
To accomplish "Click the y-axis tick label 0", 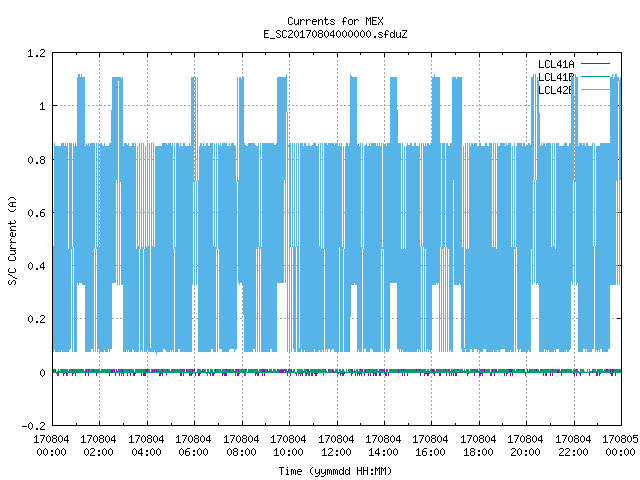I will tap(42, 373).
